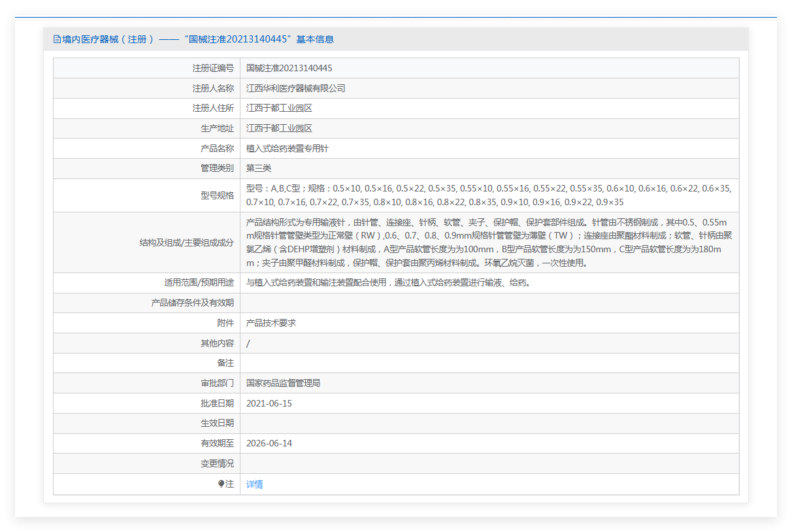Click the value 第三类

coord(259,169)
